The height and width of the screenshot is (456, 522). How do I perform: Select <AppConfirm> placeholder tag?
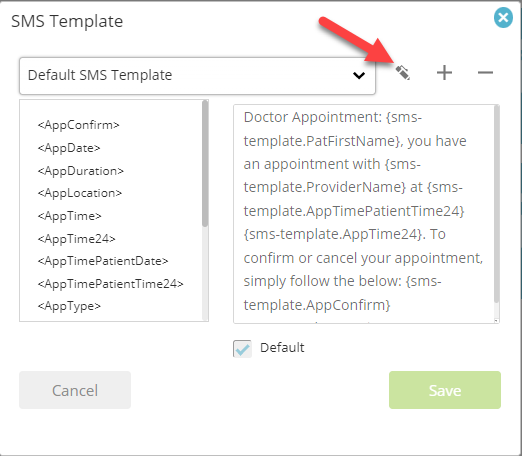78,125
